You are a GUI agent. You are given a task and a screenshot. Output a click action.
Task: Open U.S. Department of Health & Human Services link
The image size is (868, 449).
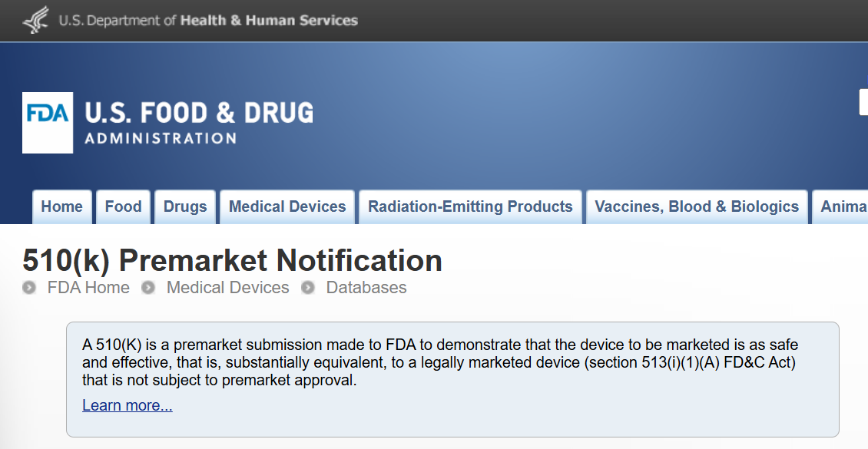pos(208,21)
